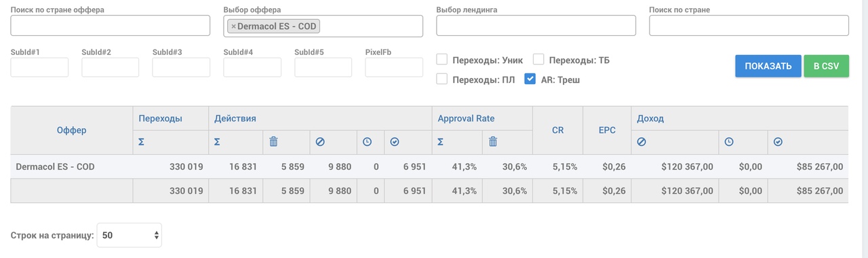Screen dimensions: 868x258
Task: Uncheck the AR: Треш checkbox
Action: point(530,79)
